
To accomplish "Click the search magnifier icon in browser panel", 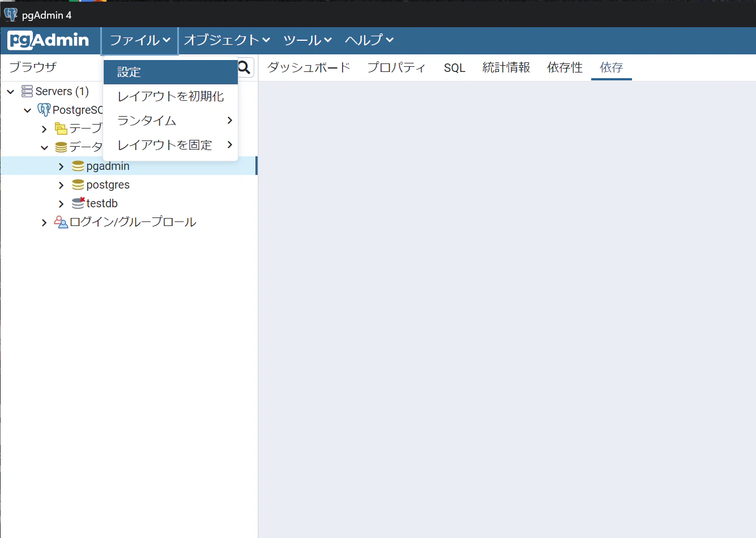I will (x=244, y=68).
